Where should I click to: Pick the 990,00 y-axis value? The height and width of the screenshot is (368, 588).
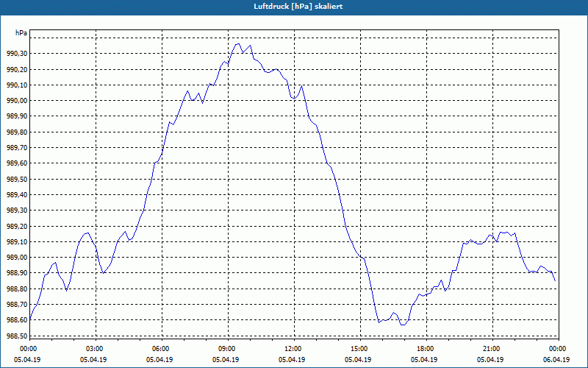click(17, 101)
